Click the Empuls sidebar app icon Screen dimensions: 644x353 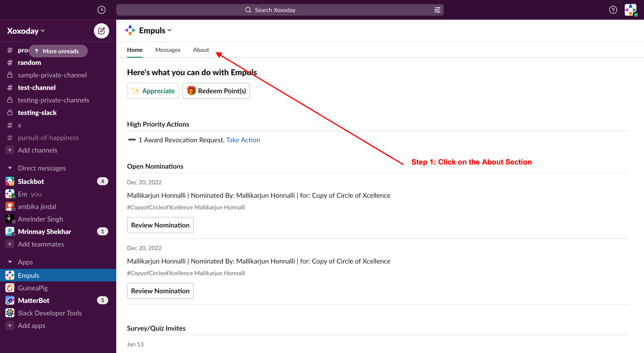coord(10,275)
